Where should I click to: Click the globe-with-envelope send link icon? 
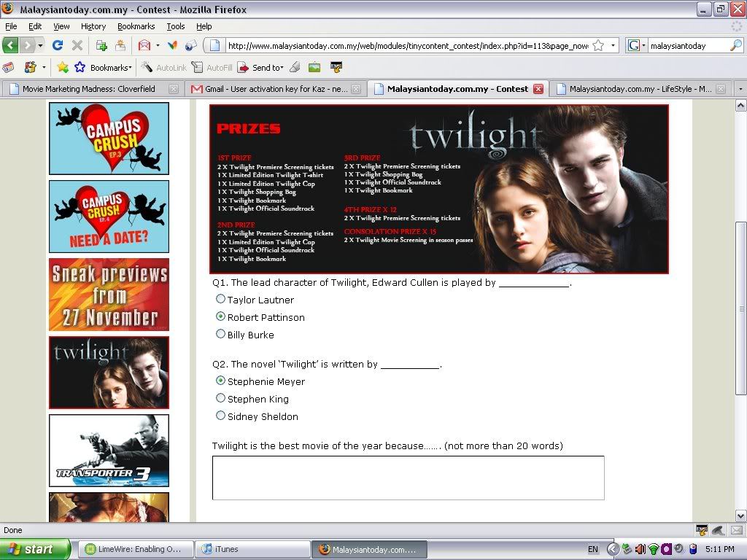point(191,45)
